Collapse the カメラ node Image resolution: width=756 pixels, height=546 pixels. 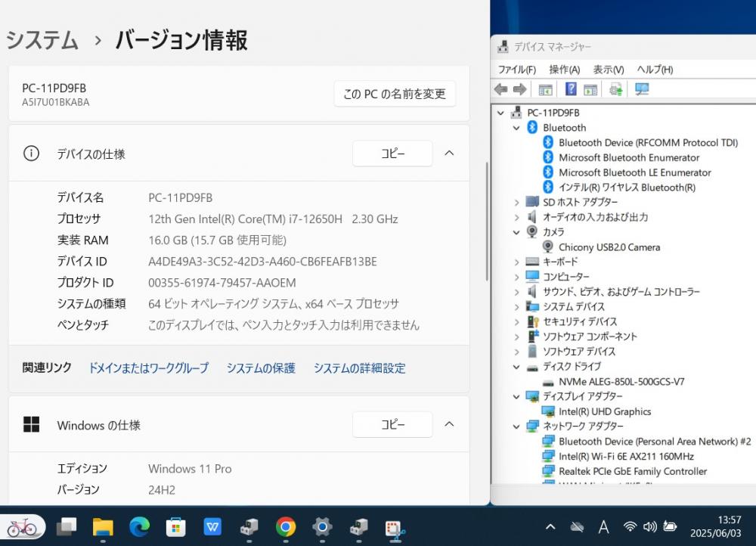tap(516, 232)
